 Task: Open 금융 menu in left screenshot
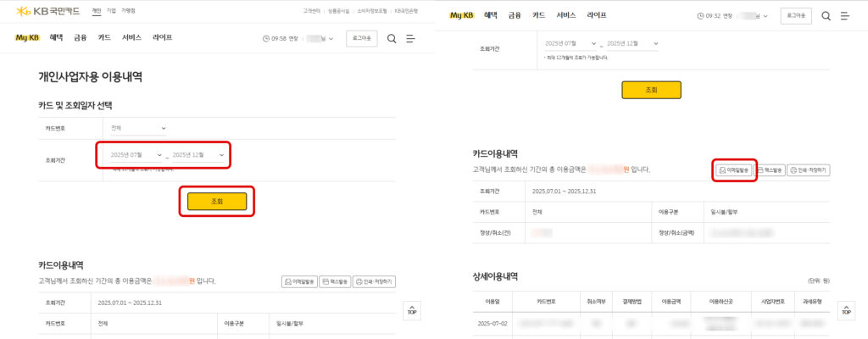pos(81,37)
